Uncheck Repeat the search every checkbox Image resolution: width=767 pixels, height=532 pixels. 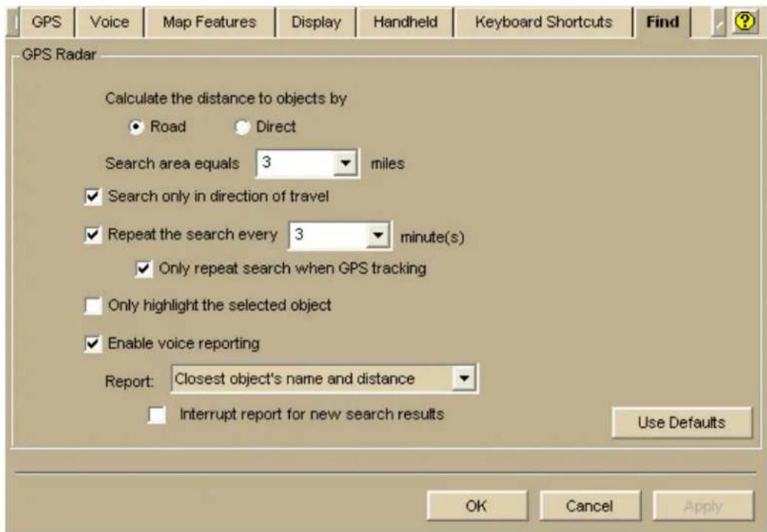93,235
